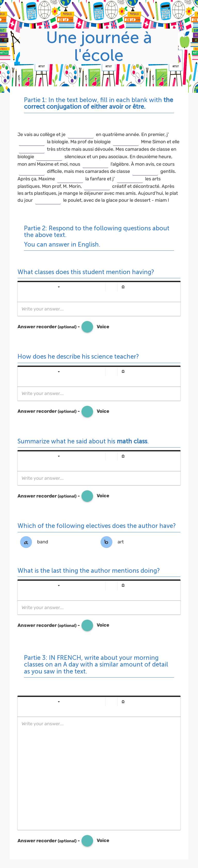Click the 'Voice' label next to the first recorder
The width and height of the screenshot is (198, 868).
[x=103, y=326]
